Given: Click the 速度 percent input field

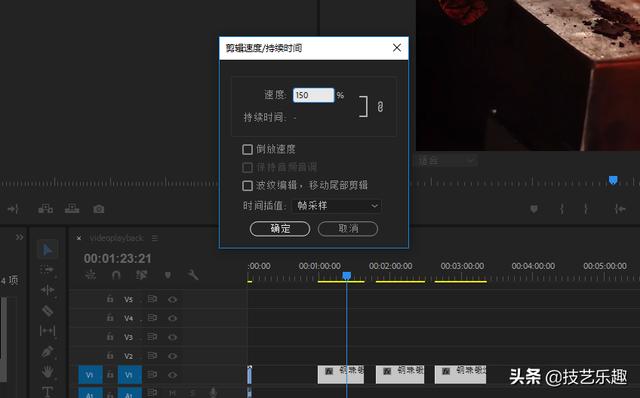Looking at the screenshot, I should point(313,95).
